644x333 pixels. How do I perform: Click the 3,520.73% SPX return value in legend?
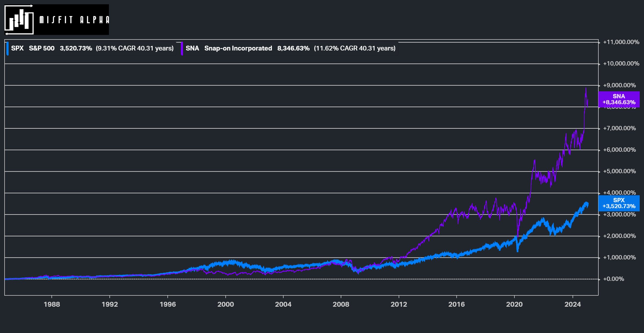[76, 48]
